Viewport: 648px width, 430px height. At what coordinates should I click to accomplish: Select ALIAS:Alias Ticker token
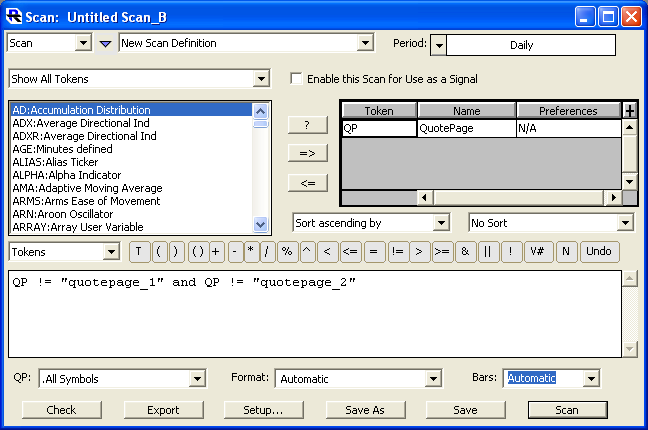[x=131, y=162]
